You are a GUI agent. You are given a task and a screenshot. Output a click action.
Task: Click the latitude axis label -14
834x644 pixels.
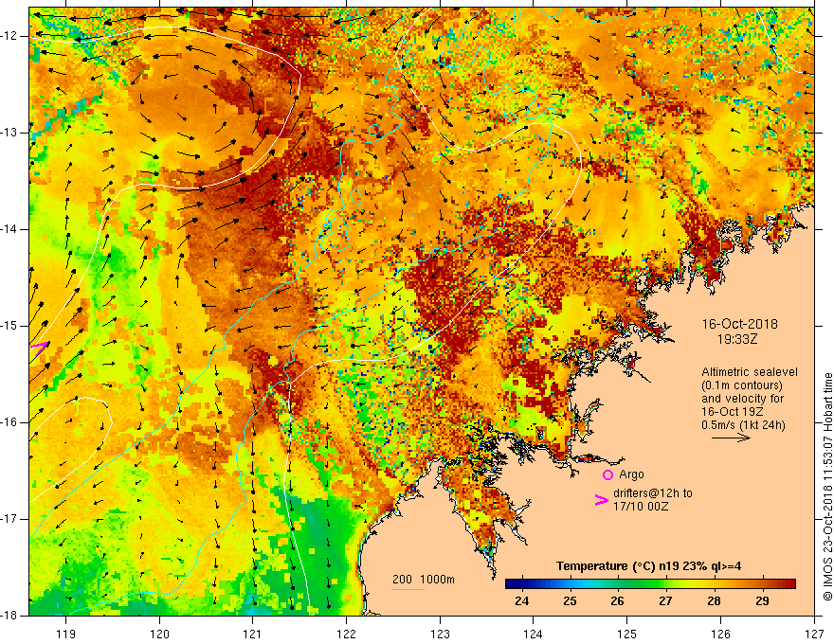(9, 229)
